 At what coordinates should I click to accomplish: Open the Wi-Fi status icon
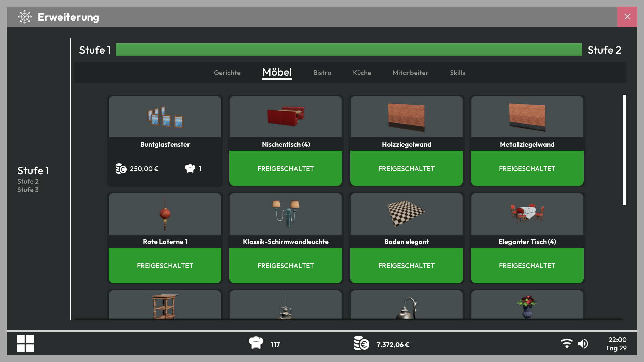567,344
